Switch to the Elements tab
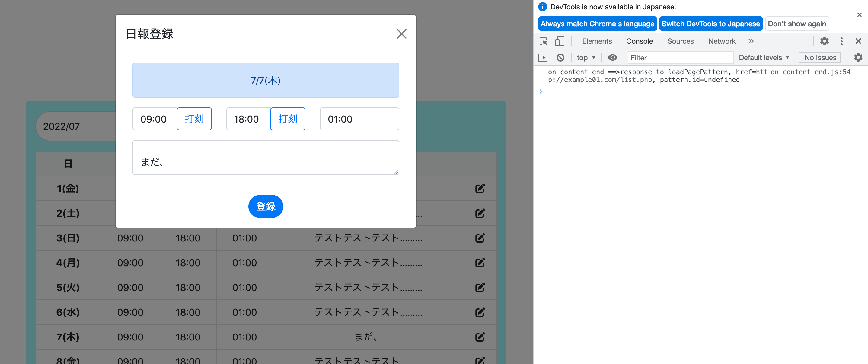Image resolution: width=868 pixels, height=364 pixels. 597,41
